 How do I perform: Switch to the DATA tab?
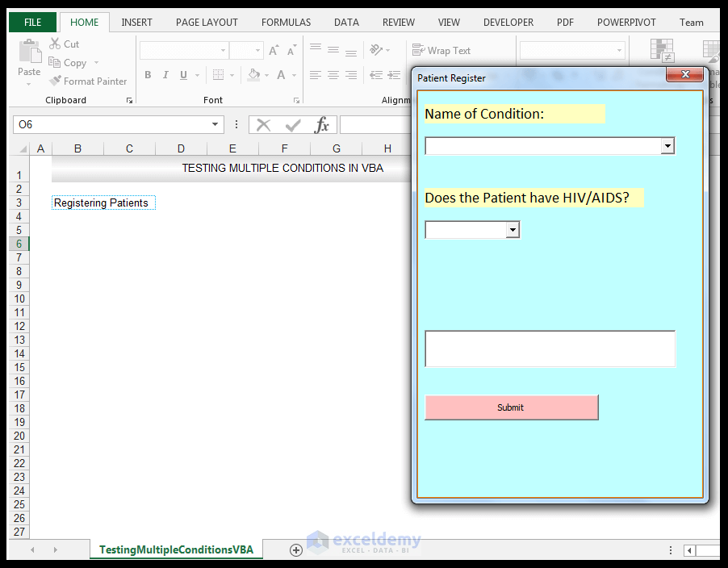[x=346, y=23]
